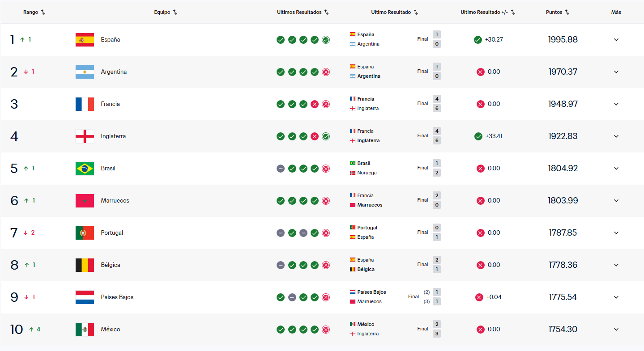Image resolution: width=644 pixels, height=351 pixels.
Task: Toggle sorting on the Equipo column header
Action: coord(166,13)
